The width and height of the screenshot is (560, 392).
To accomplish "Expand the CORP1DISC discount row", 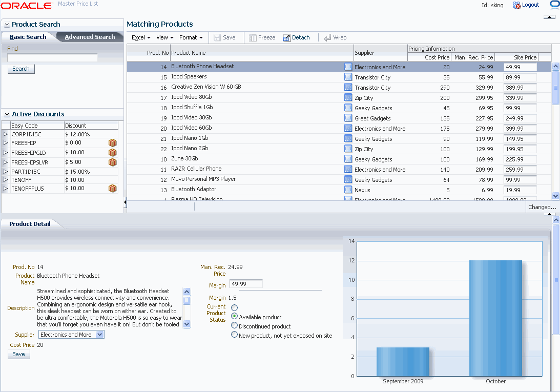I will [5, 134].
